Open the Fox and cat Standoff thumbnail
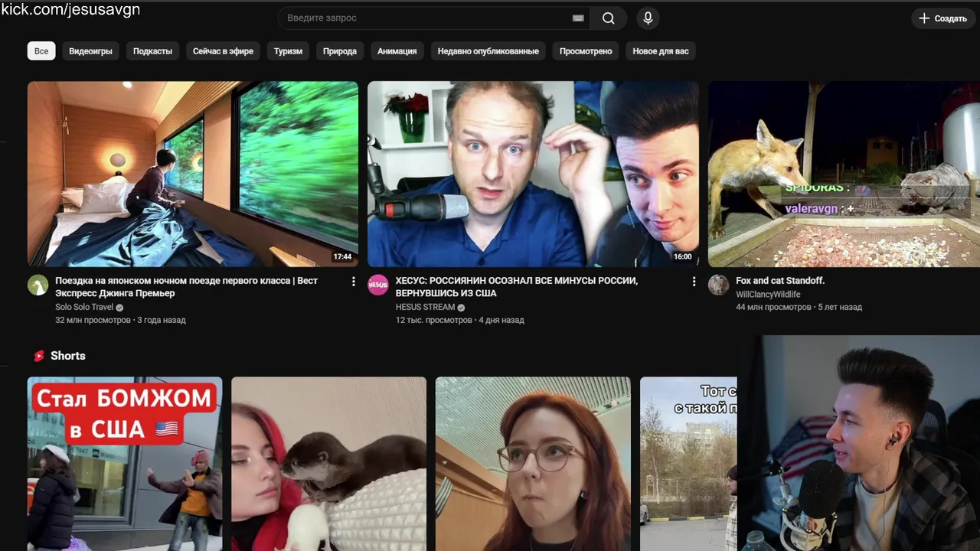Image resolution: width=980 pixels, height=551 pixels. coord(844,174)
